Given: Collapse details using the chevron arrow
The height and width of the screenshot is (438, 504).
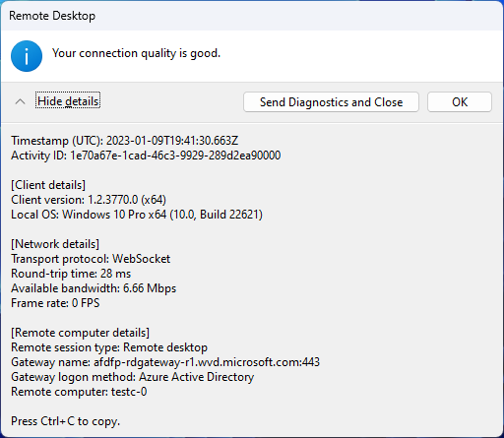Looking at the screenshot, I should click(20, 101).
